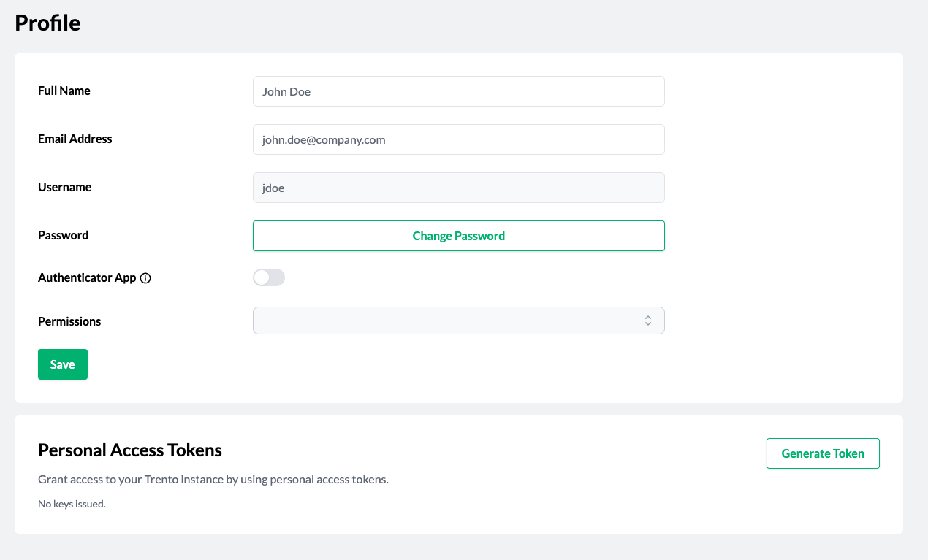Generate a new personal access token
This screenshot has width=928, height=560.
pos(822,453)
